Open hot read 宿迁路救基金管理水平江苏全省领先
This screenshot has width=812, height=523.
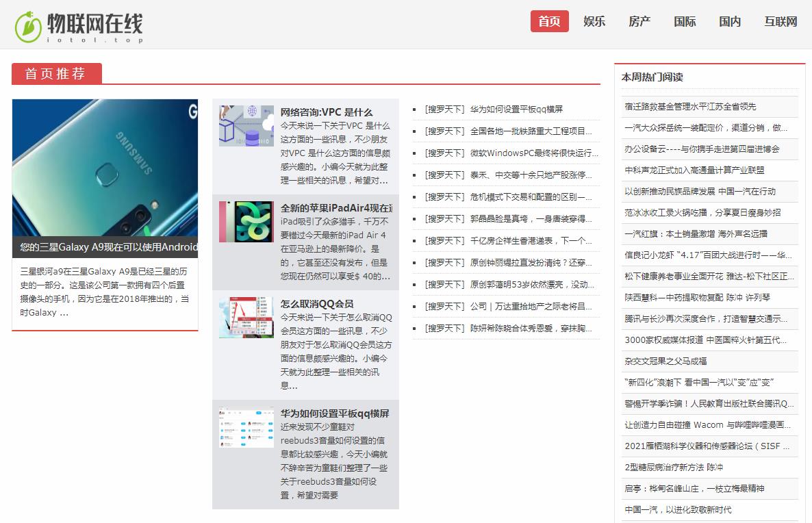[690, 107]
